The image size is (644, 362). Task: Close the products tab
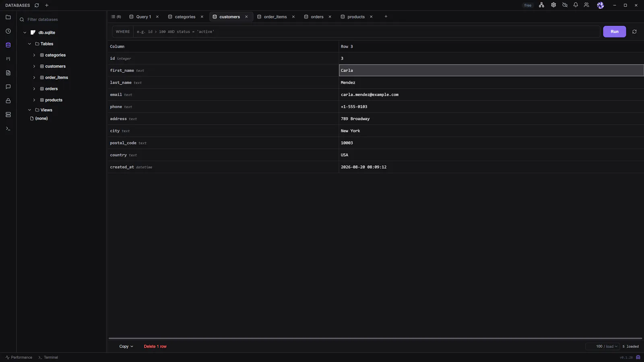pyautogui.click(x=371, y=16)
